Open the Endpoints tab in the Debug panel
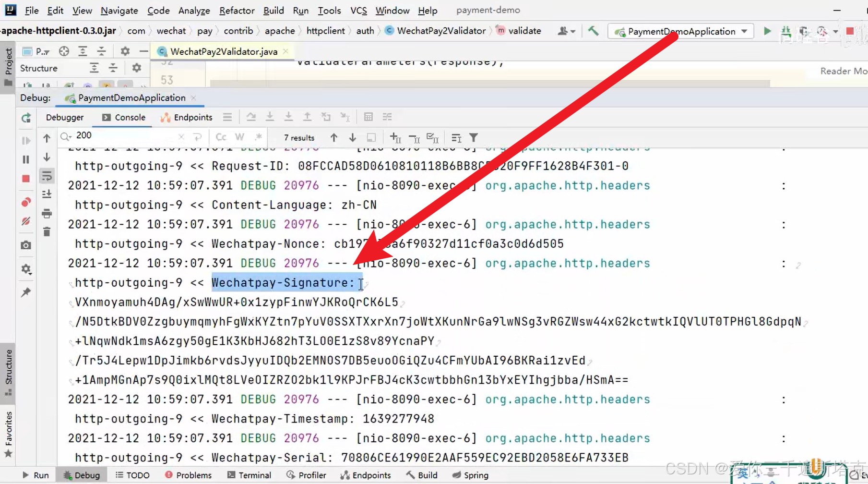 click(187, 117)
